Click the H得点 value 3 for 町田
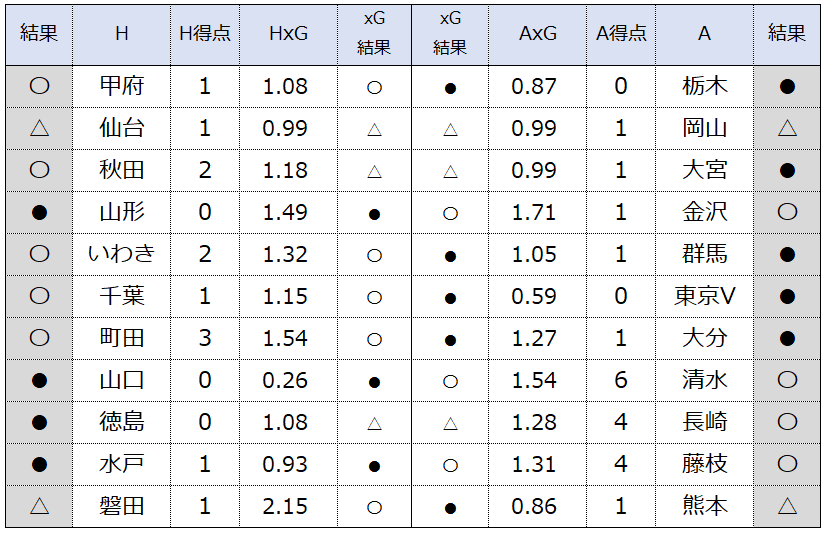827x535 pixels. [205, 338]
